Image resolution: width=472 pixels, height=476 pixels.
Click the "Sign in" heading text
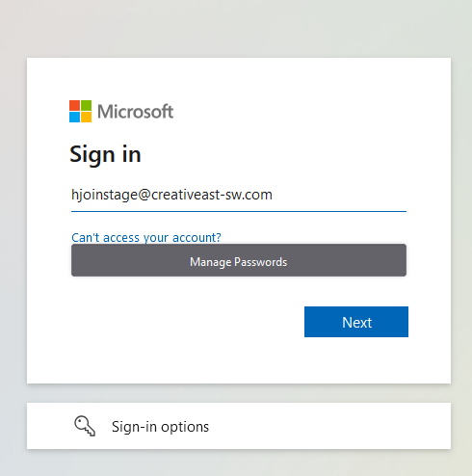pos(105,155)
